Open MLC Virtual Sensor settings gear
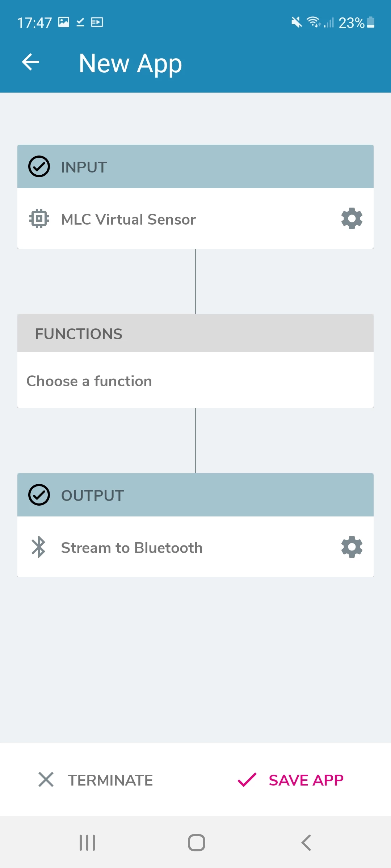 pos(352,218)
